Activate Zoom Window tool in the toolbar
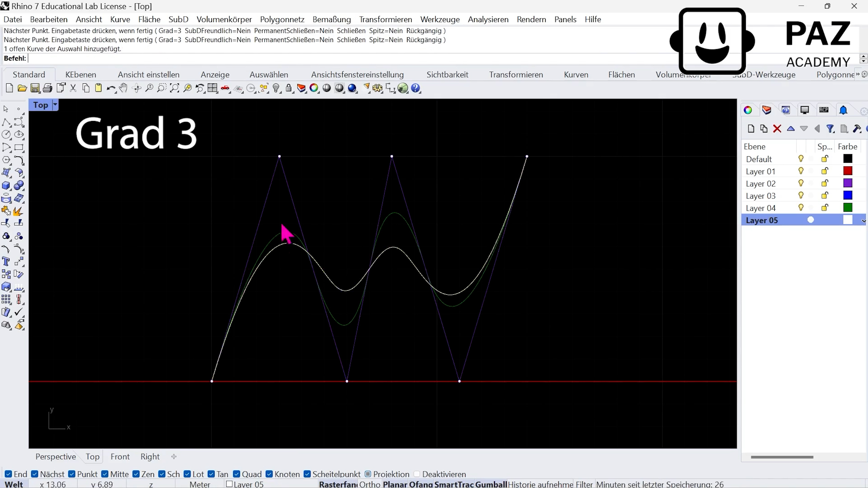Viewport: 868px width, 488px height. point(162,88)
